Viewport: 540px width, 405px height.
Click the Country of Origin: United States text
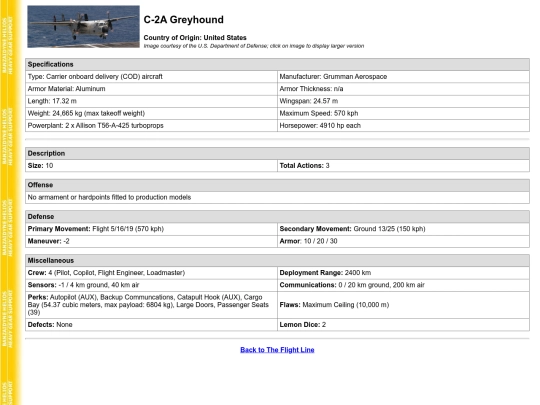click(195, 38)
